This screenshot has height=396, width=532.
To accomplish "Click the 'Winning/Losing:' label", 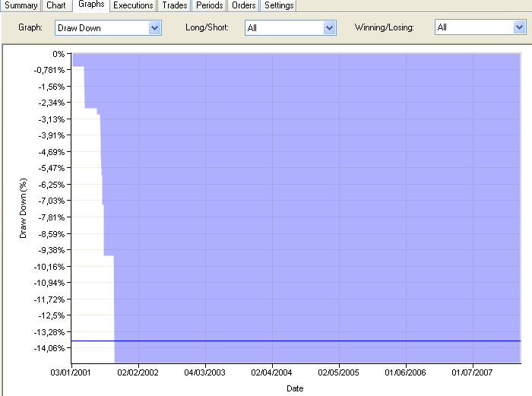I will 384,27.
